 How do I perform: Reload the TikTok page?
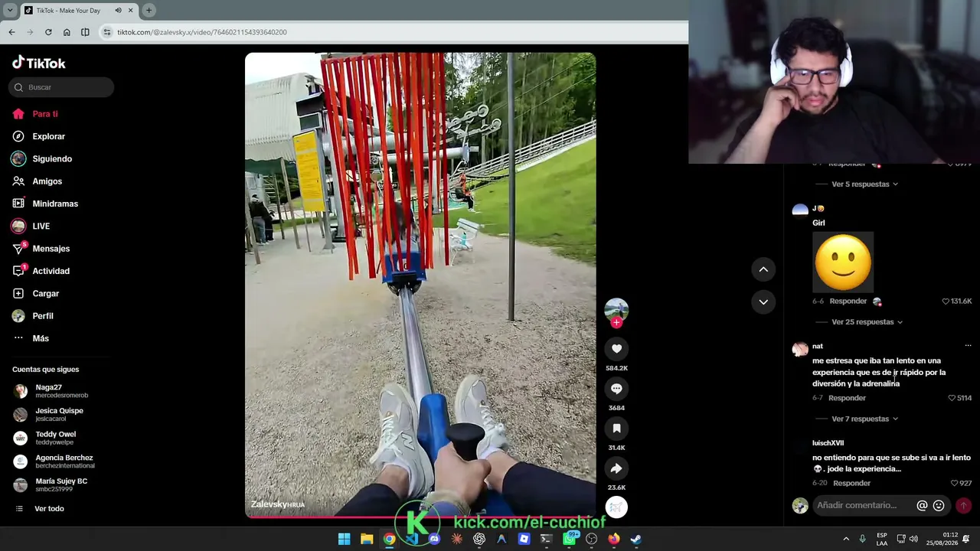[x=48, y=32]
